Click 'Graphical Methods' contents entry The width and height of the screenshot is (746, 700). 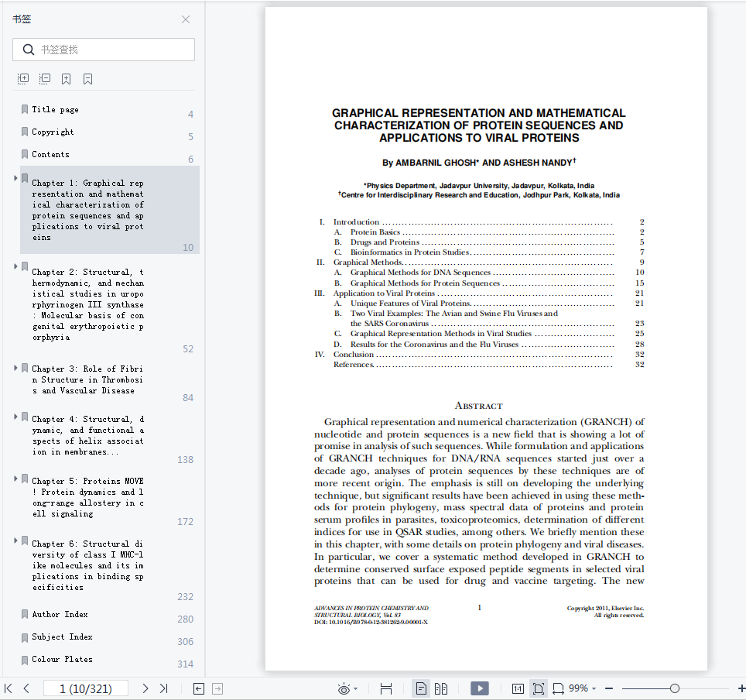click(368, 262)
